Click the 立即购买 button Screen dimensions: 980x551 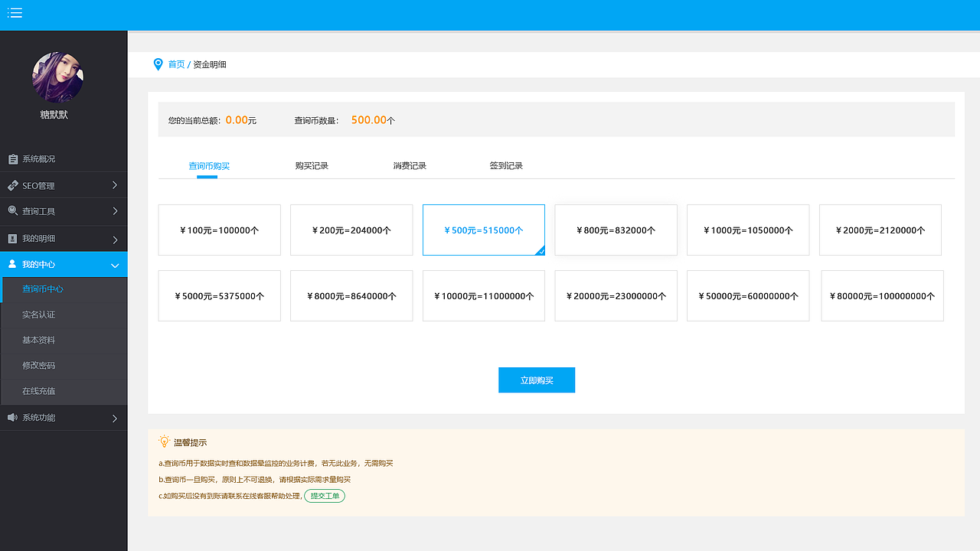click(537, 380)
